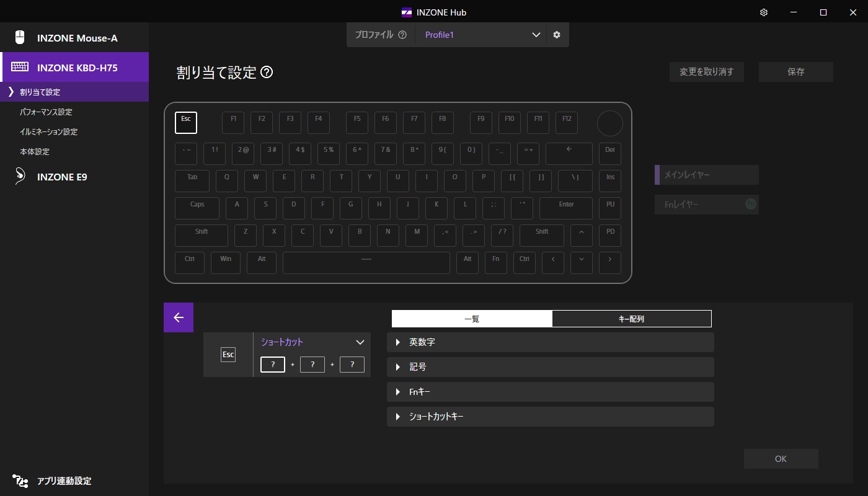The width and height of the screenshot is (868, 496).
Task: Open help icon beside プロファイル label
Action: (x=402, y=35)
